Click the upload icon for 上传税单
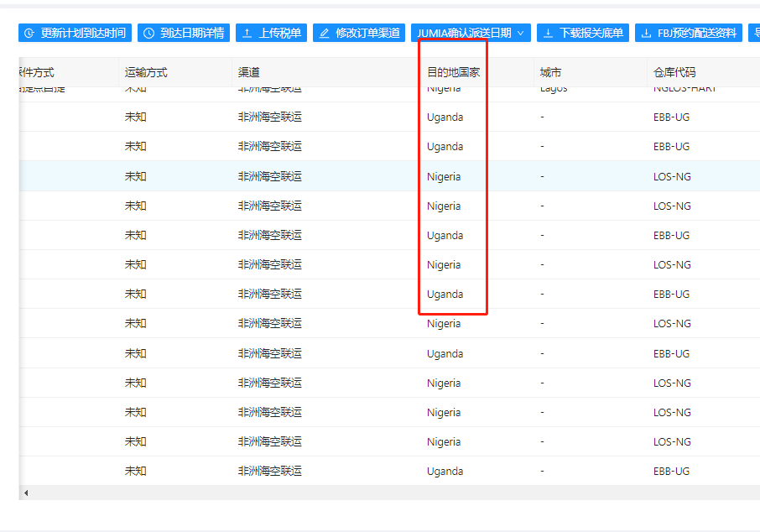760x532 pixels. (x=247, y=34)
